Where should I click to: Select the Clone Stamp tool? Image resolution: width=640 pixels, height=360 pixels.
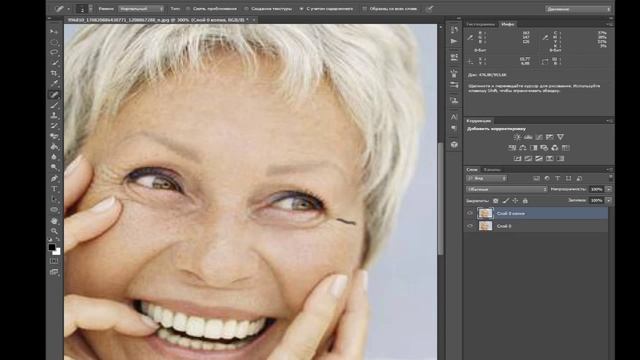click(x=54, y=116)
